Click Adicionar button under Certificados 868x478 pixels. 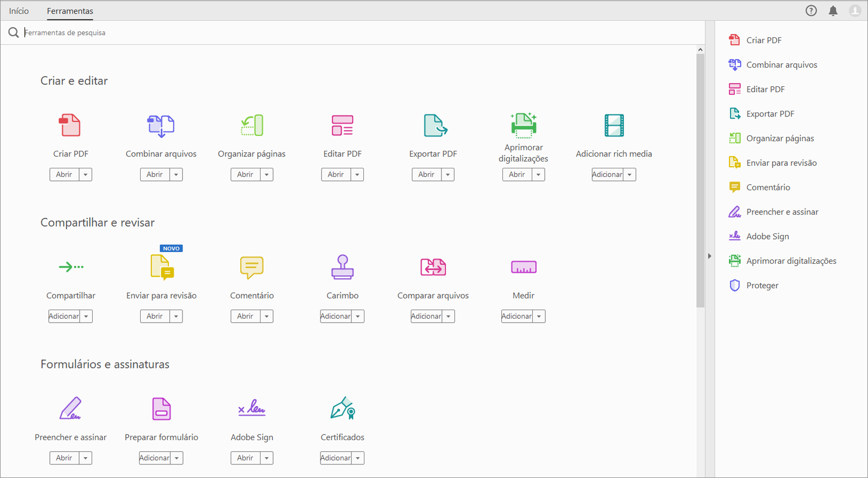336,458
